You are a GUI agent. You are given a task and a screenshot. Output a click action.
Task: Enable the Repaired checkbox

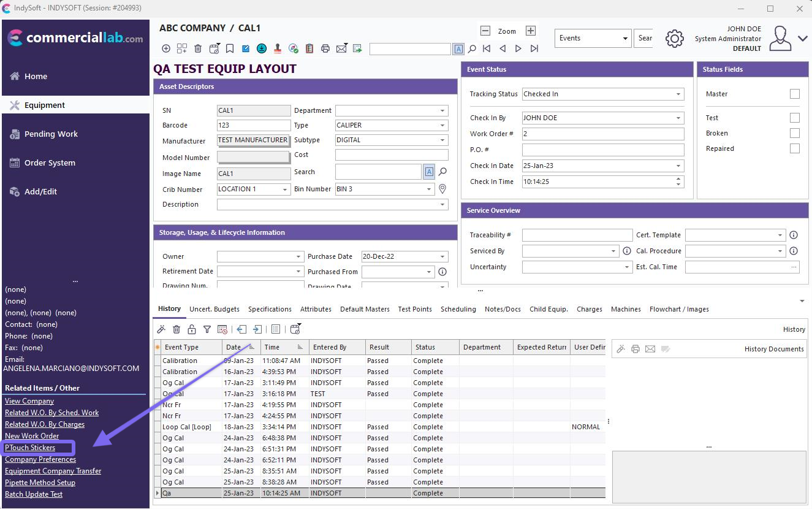(x=794, y=148)
